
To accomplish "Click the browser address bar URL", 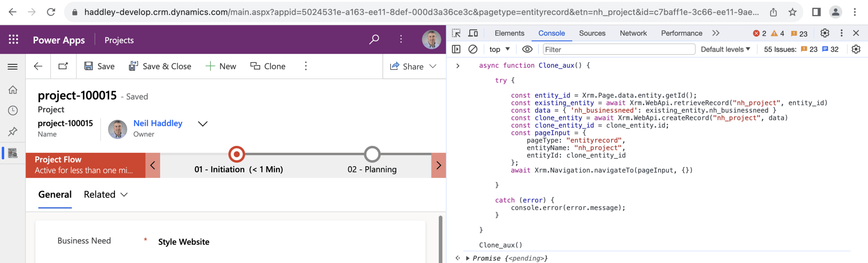I will (x=421, y=12).
